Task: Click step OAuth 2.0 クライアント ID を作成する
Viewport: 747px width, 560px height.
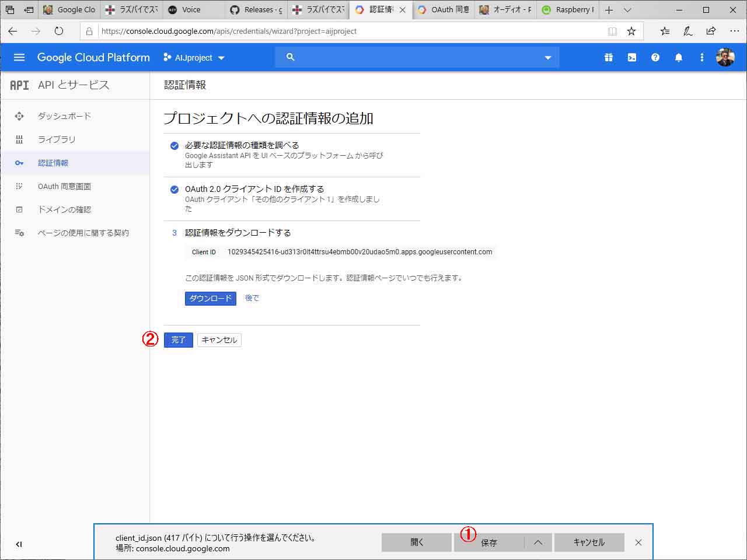Action: click(254, 189)
